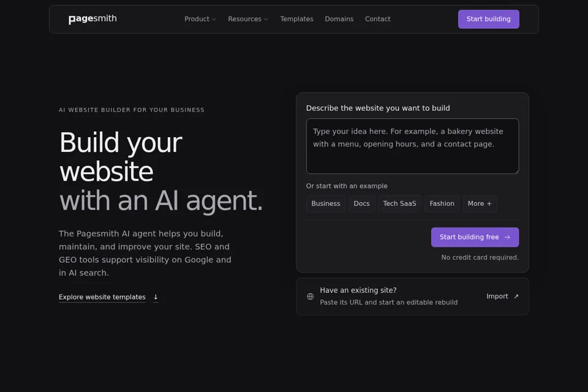Click the pagesmith logo
This screenshot has height=392, width=588.
(x=92, y=19)
